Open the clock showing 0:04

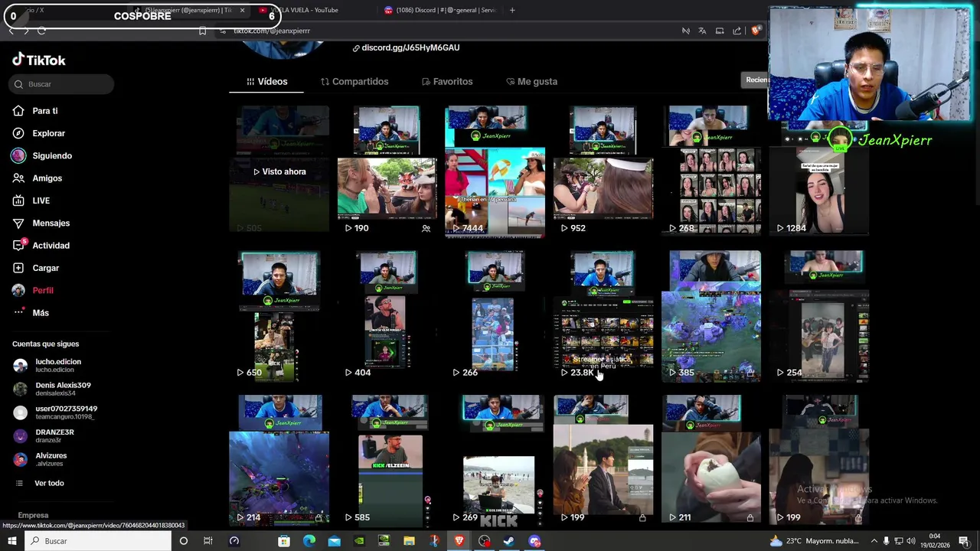pos(935,541)
